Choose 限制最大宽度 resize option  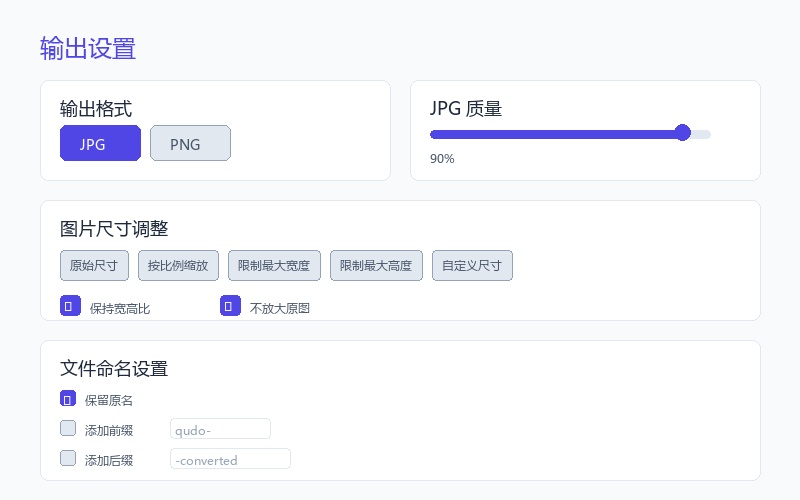click(274, 265)
